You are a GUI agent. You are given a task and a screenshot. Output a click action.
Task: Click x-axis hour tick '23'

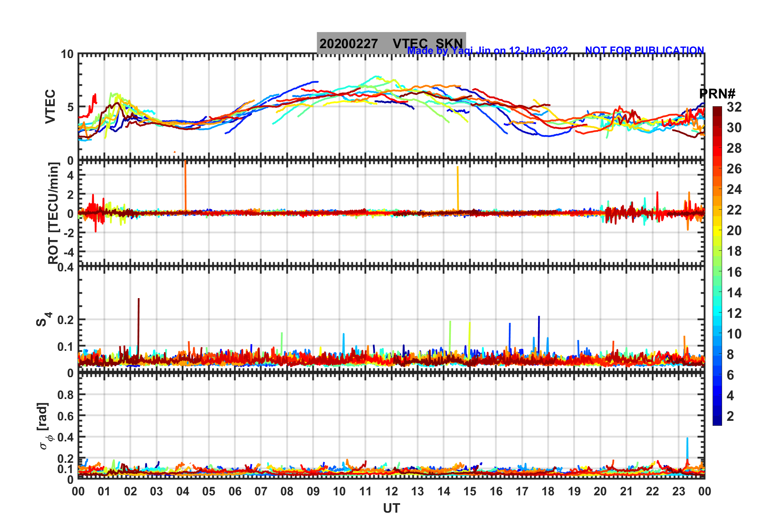(678, 491)
